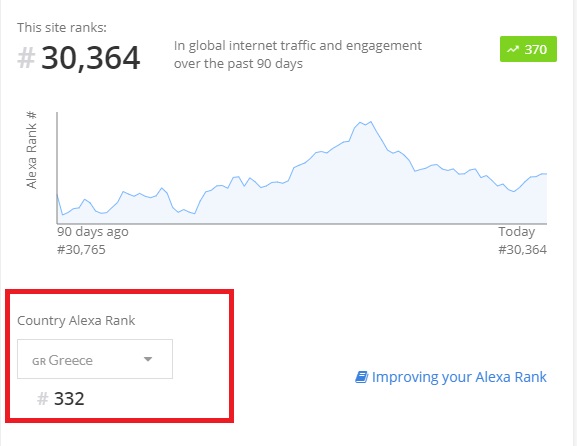Click the green 370 rank change badge

[528, 49]
